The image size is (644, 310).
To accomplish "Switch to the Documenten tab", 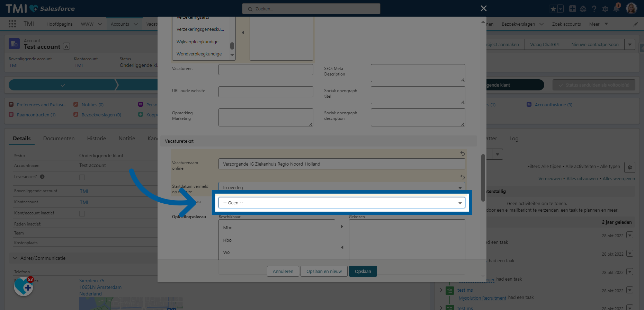I will point(59,138).
